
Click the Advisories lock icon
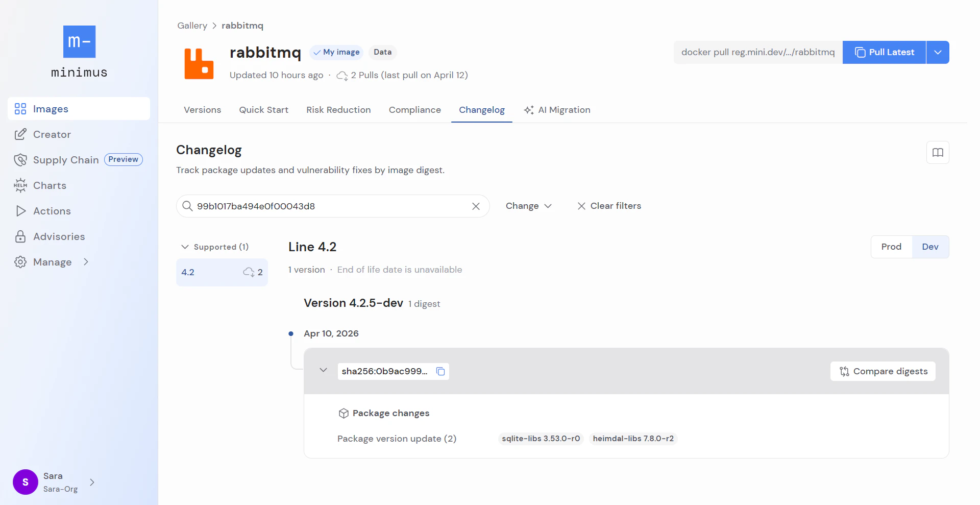tap(20, 236)
